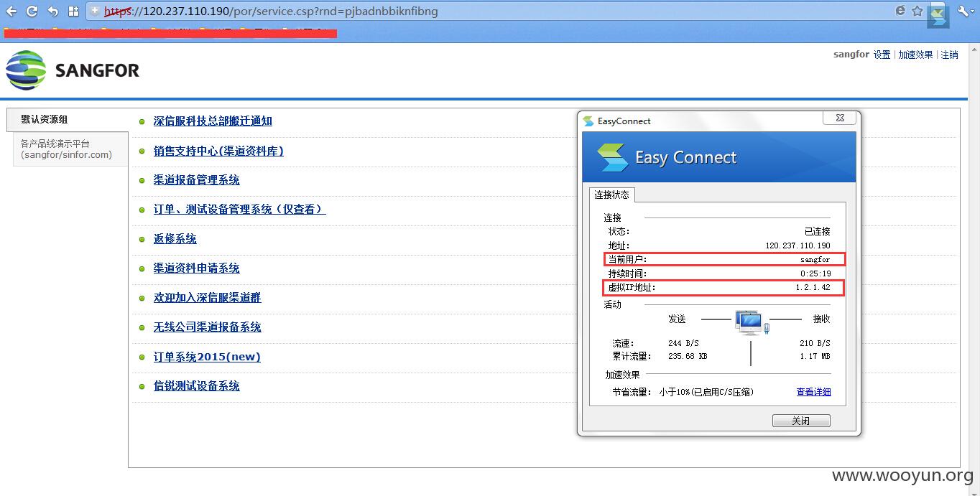Open 信锐测试设备系统 link
Image resolution: width=980 pixels, height=496 pixels.
[196, 386]
